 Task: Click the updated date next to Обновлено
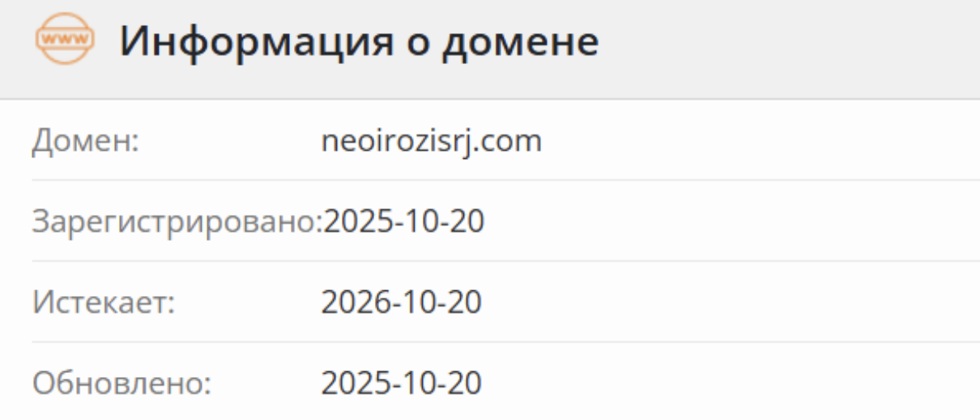402,383
